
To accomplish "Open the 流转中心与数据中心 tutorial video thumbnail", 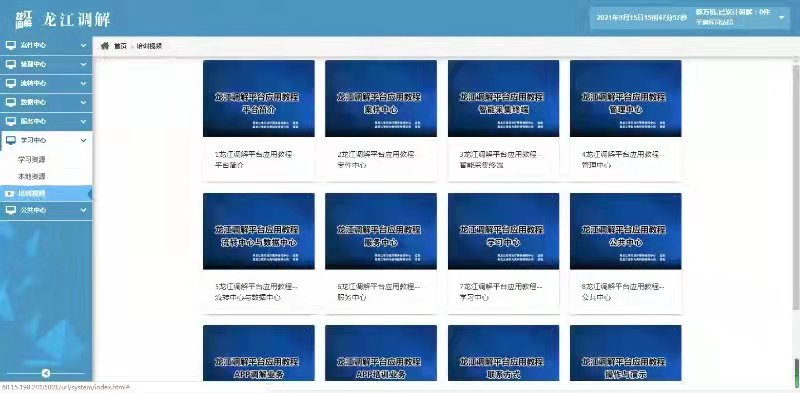I will click(x=259, y=231).
